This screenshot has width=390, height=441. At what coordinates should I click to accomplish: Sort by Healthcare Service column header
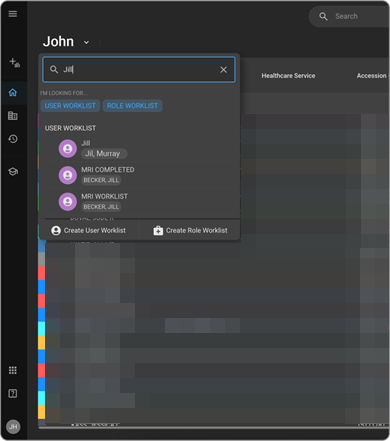(288, 76)
